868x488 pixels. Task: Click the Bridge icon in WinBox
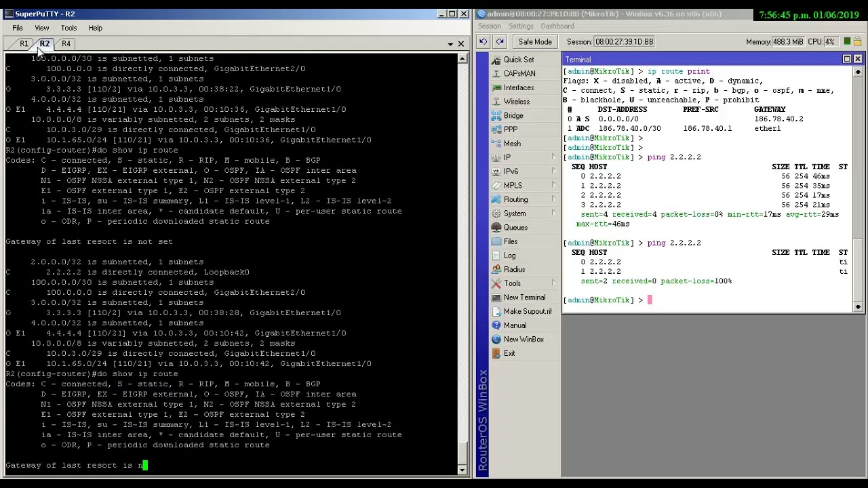[496, 116]
